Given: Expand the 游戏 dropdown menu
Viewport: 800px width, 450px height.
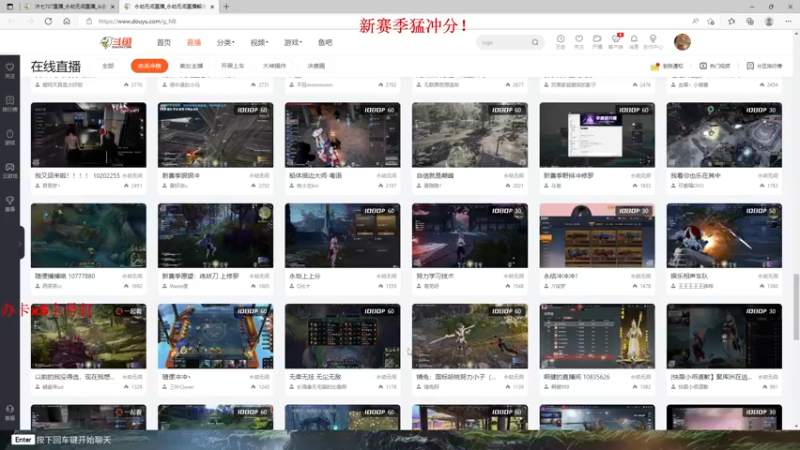Looking at the screenshot, I should tap(293, 42).
